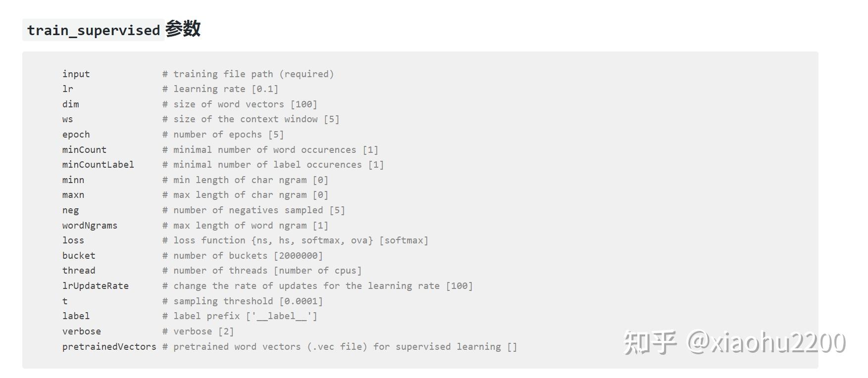Click the loss function options comment
This screenshot has width=868, height=378.
coord(295,240)
